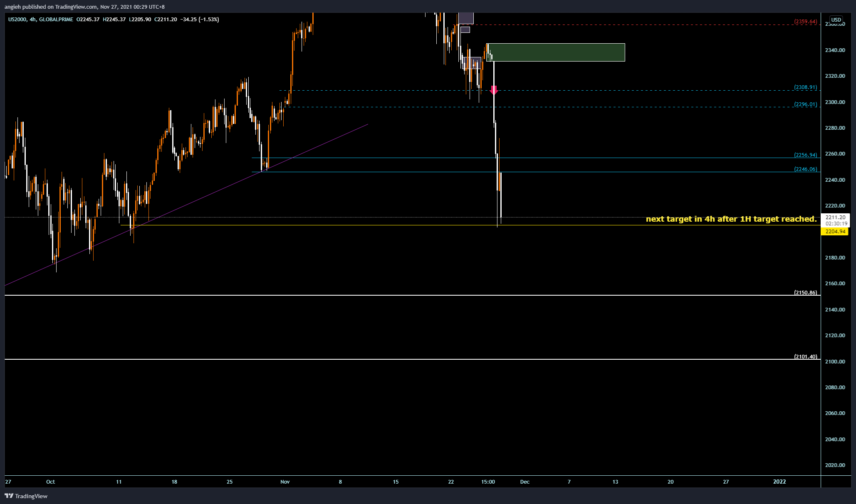
Task: Click the Oct label on time axis
Action: click(x=50, y=482)
